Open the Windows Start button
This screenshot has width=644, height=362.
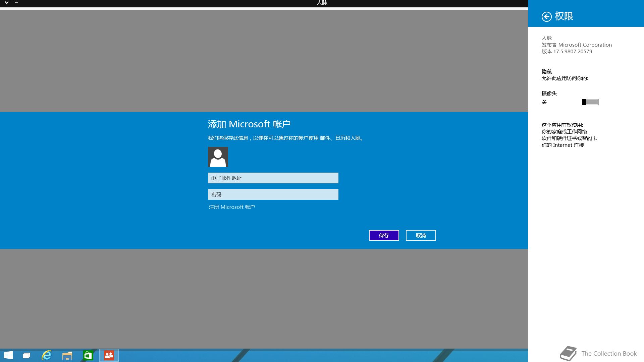[8, 355]
